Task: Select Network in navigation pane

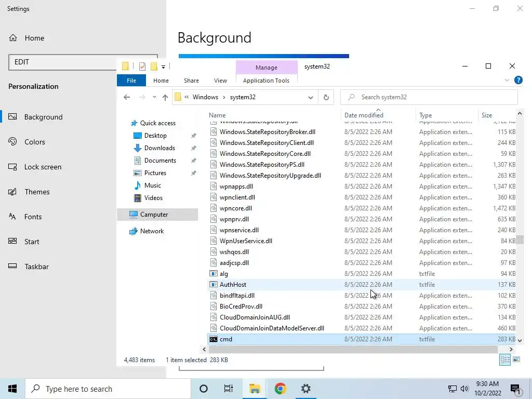Action: (152, 231)
